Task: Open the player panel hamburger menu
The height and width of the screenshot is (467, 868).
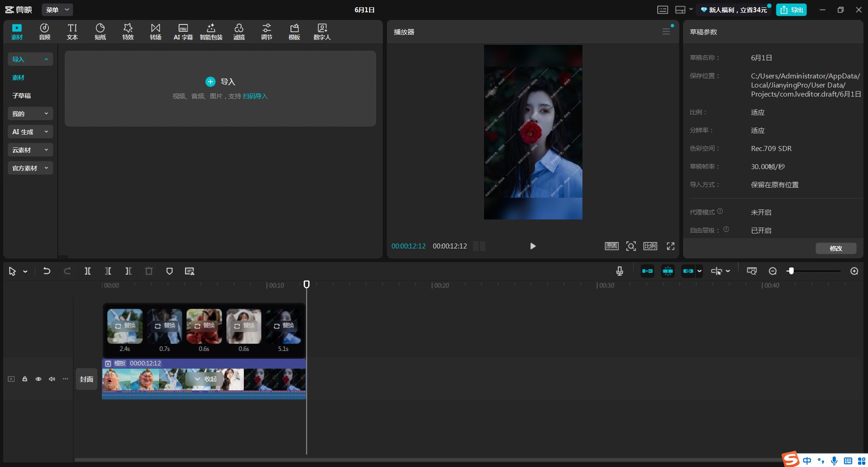Action: (666, 31)
